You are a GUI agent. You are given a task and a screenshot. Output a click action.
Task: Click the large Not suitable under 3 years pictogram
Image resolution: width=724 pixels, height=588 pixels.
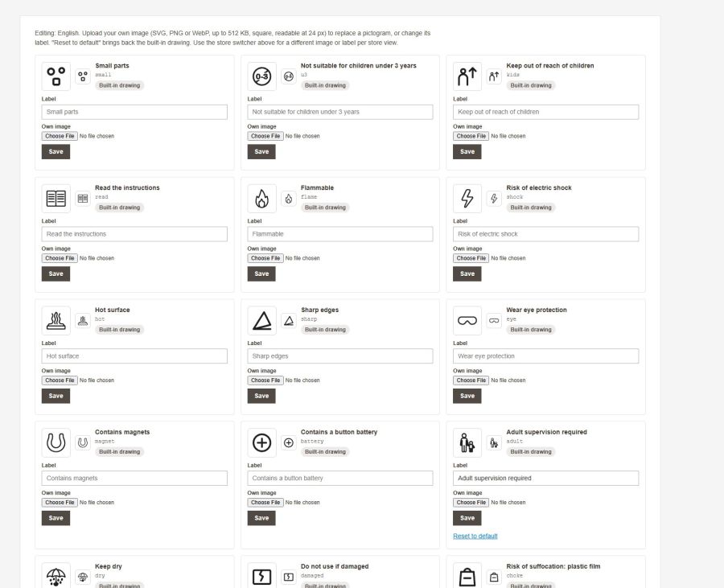coord(261,76)
